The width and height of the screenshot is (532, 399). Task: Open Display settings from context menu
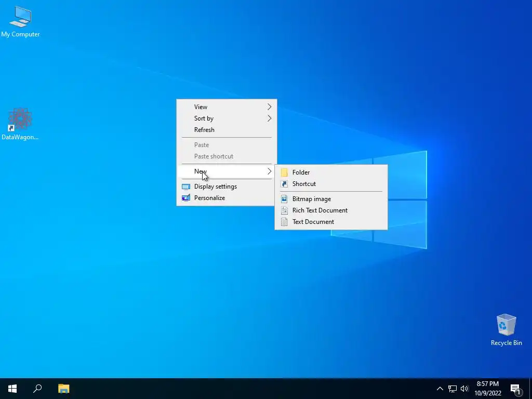pos(227,187)
